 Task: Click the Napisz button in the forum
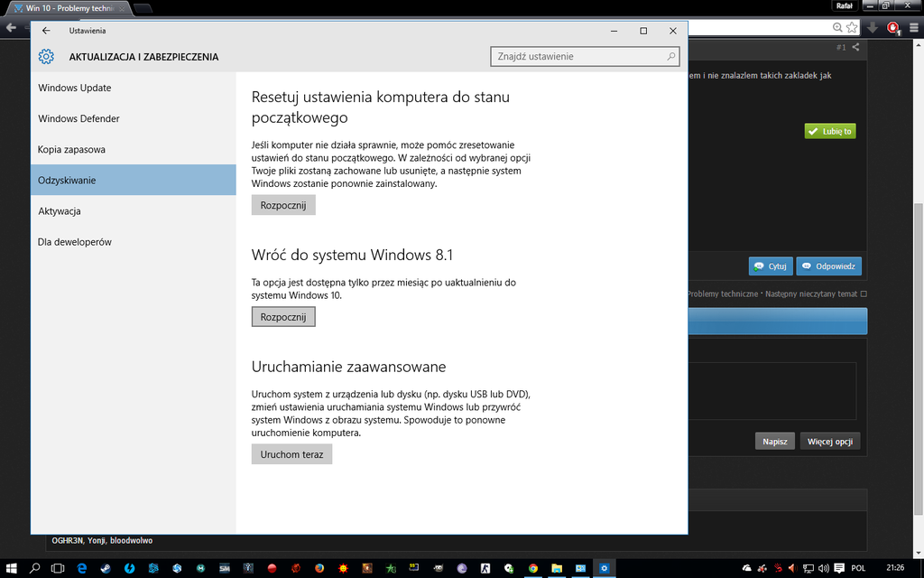(775, 441)
